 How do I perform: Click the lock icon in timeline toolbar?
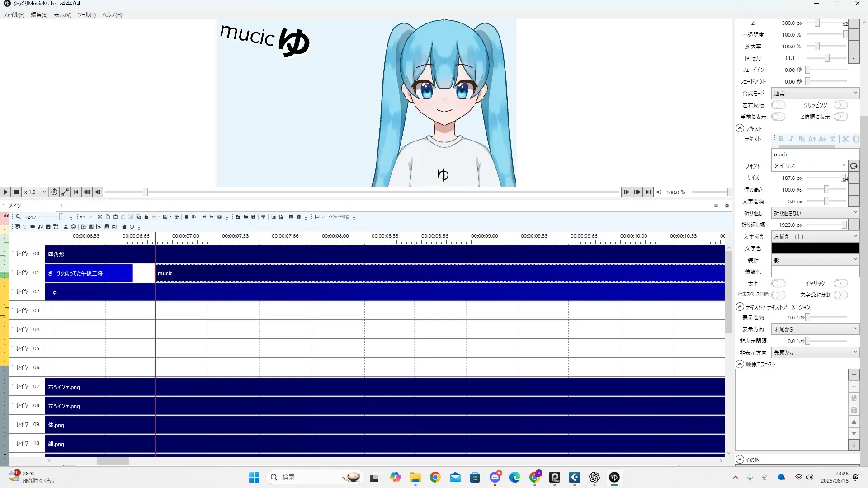click(146, 217)
